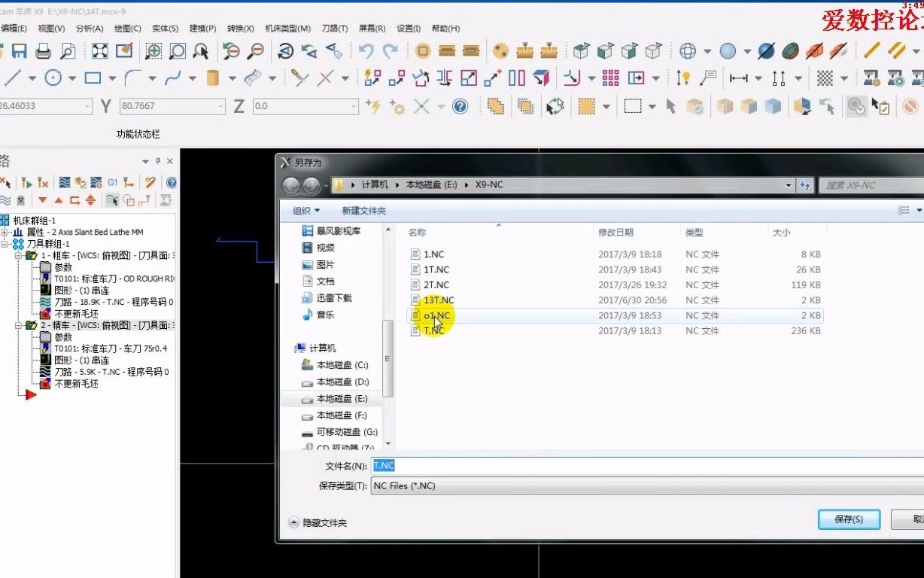
Task: Fit drawing to screen icon
Action: 100,51
